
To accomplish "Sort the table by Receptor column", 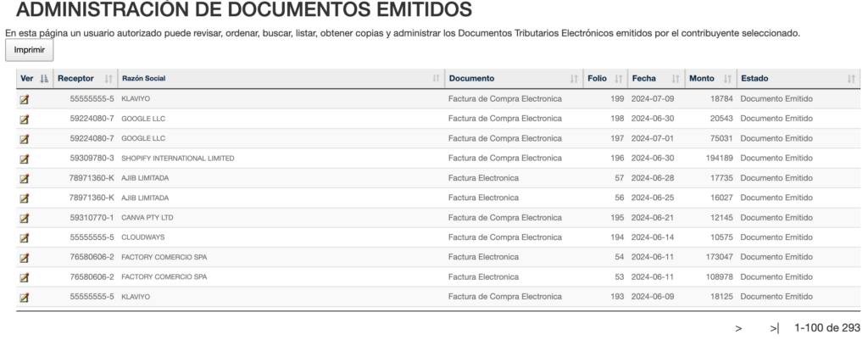I will [86, 79].
